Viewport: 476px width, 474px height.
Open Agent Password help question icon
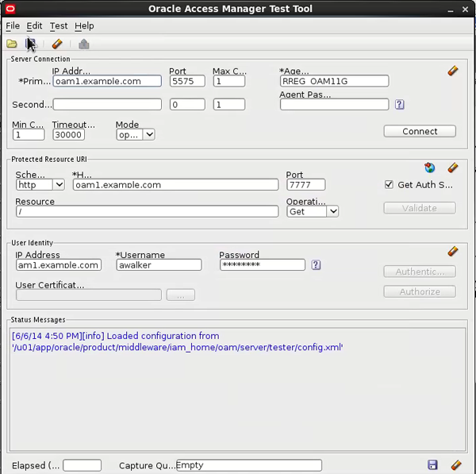(400, 105)
